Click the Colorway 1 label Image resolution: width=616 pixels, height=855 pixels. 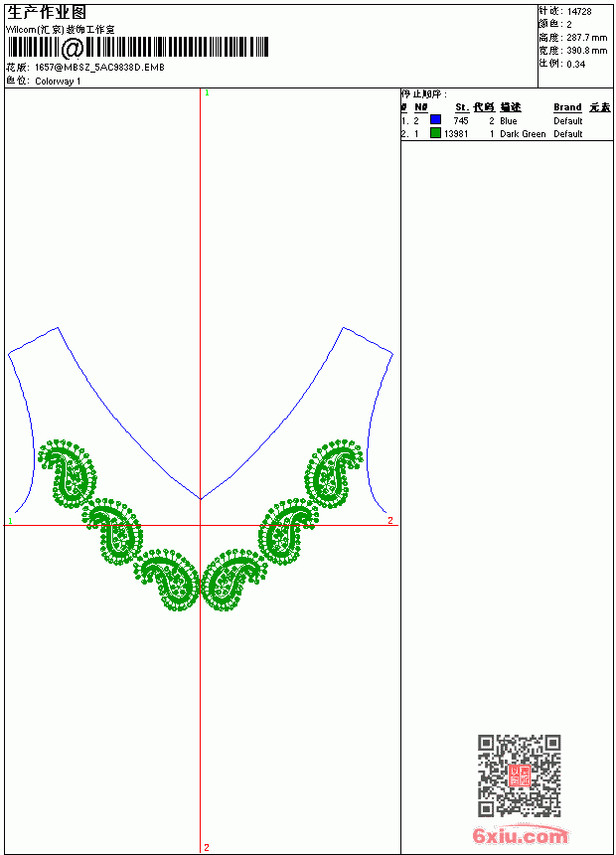coord(58,82)
